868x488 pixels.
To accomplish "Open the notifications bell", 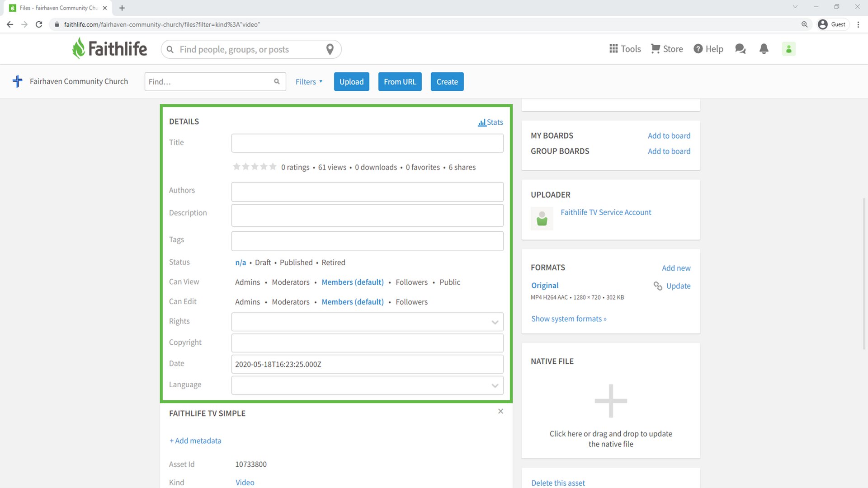I will click(x=764, y=49).
